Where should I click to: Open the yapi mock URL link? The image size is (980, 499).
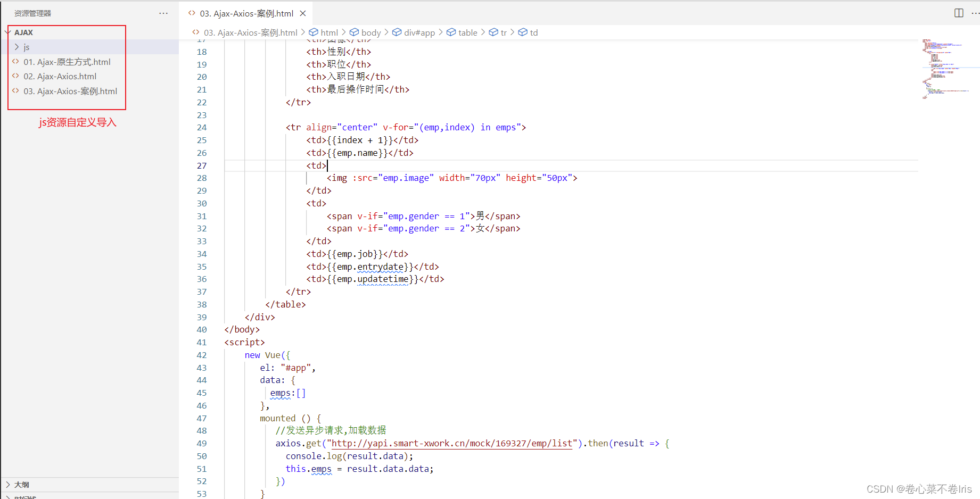[x=452, y=443]
